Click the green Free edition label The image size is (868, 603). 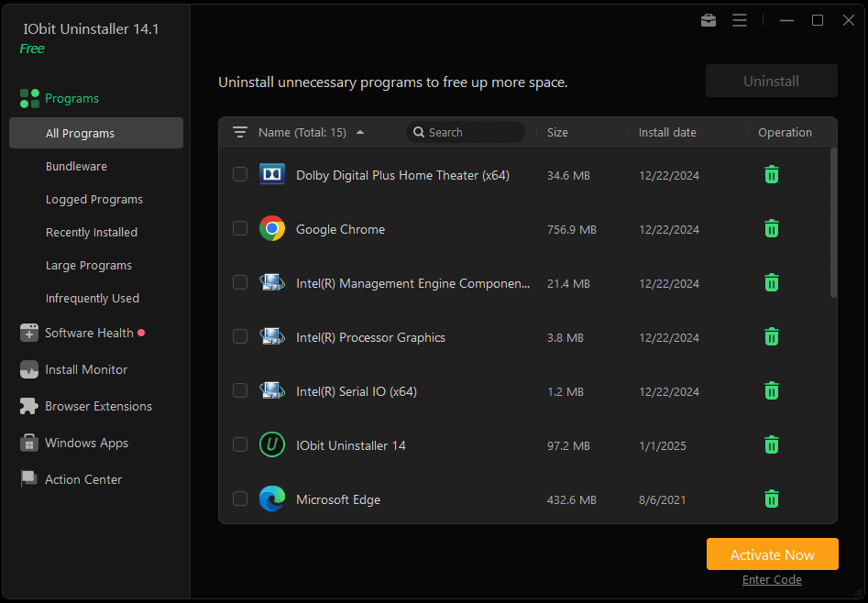coord(32,49)
